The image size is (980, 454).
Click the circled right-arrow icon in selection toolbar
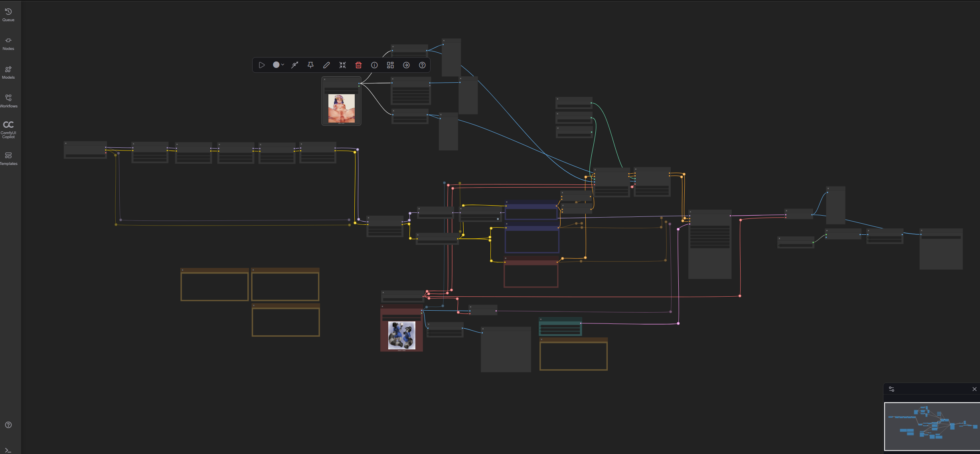(406, 65)
